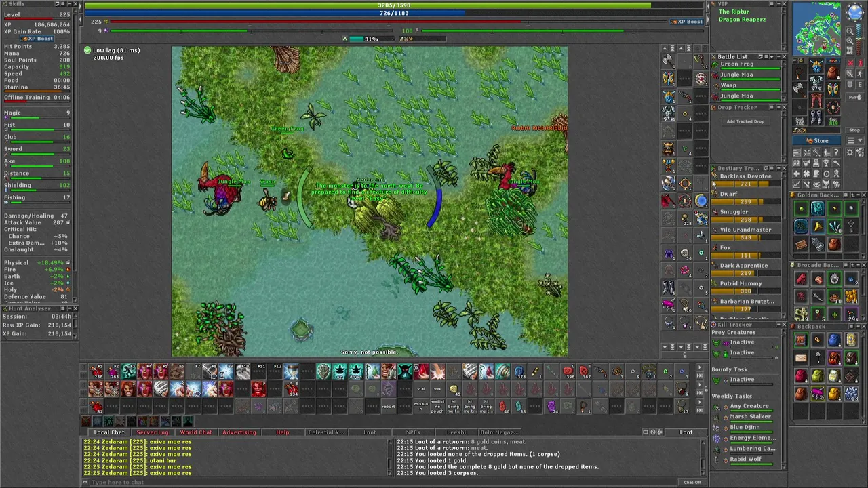Open the round target icon widget
This screenshot has width=868, height=488.
point(826,174)
